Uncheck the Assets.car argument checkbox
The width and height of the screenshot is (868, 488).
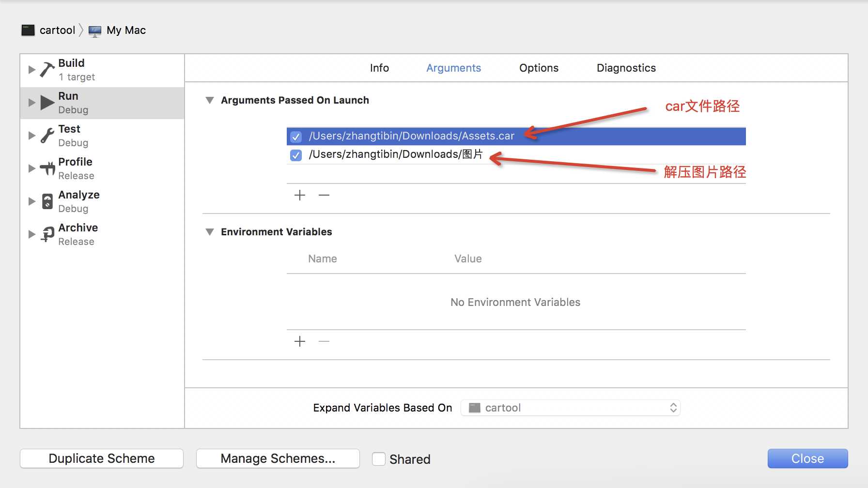296,137
